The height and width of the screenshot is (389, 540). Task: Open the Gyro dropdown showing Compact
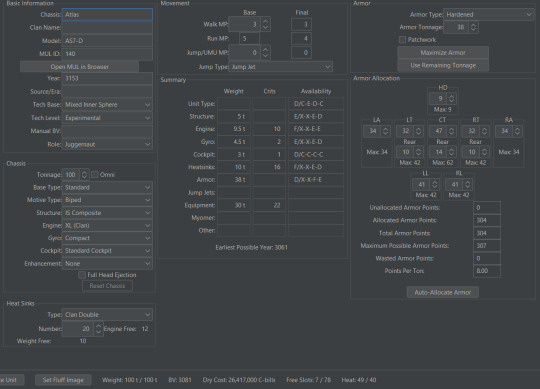coord(107,238)
